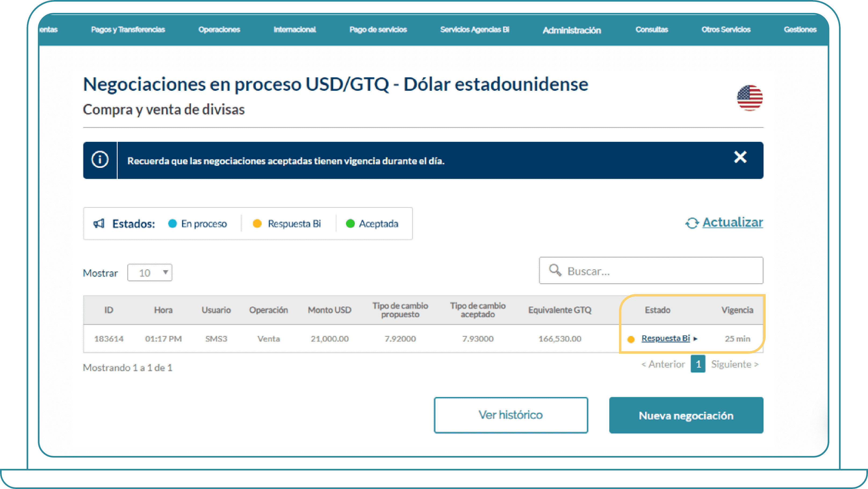Focus the Buscar search field
Image resolution: width=868 pixels, height=489 pixels.
tap(651, 270)
